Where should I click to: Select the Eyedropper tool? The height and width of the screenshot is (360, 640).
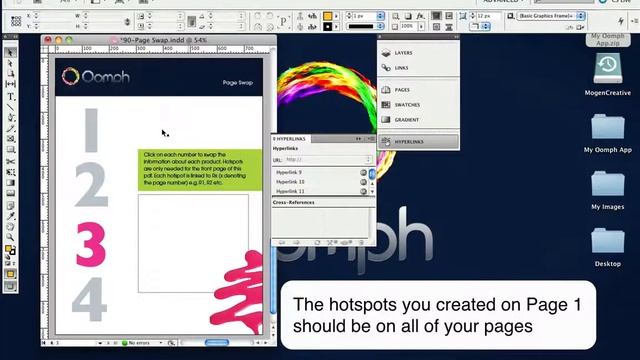coord(10,216)
